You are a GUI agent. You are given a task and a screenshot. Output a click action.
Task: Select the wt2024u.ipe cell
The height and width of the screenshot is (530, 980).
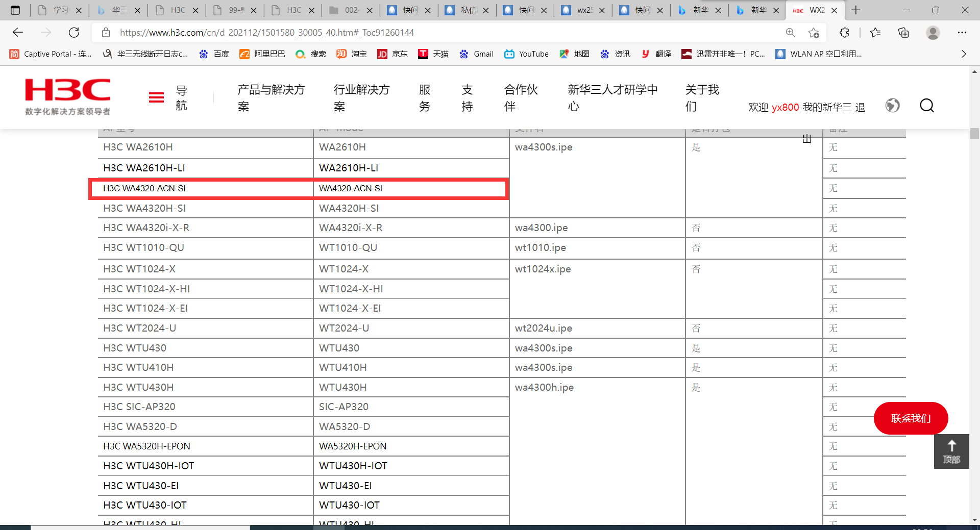(x=597, y=328)
